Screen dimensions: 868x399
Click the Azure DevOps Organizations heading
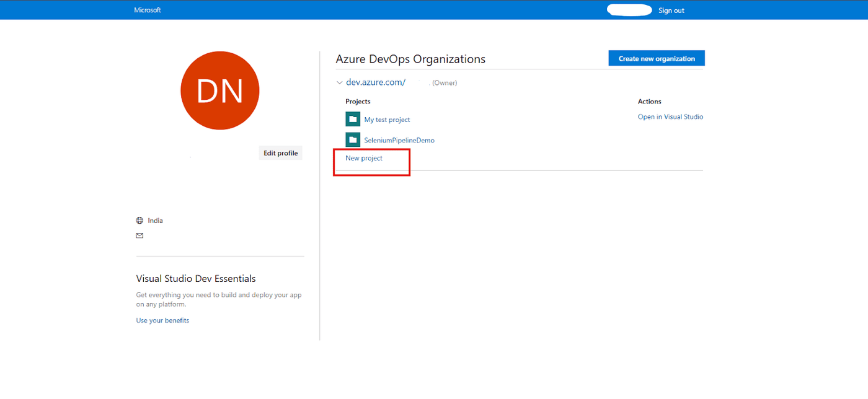[x=410, y=59]
